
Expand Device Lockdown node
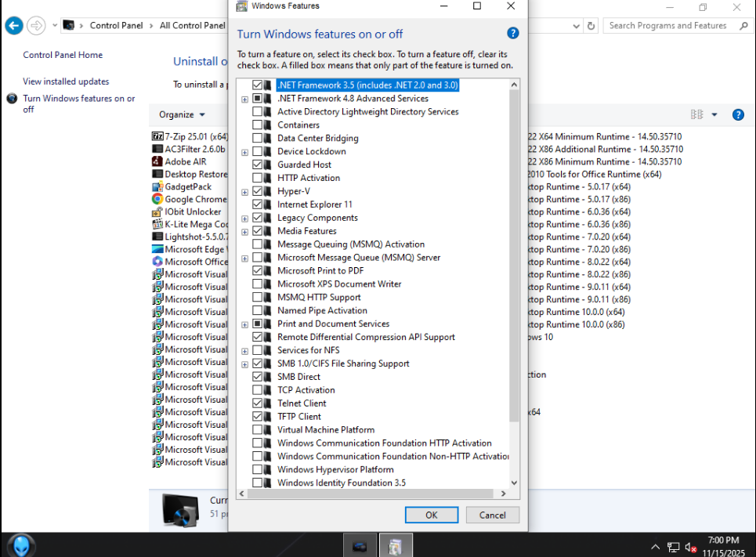(245, 153)
